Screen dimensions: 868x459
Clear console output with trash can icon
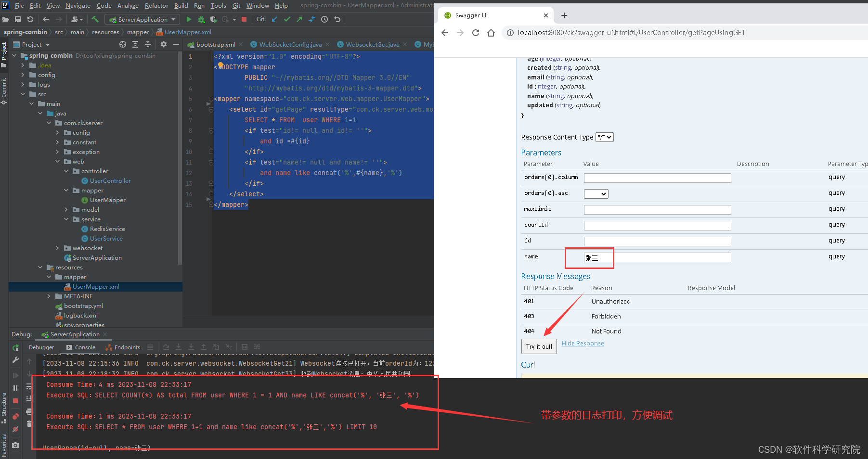click(29, 424)
